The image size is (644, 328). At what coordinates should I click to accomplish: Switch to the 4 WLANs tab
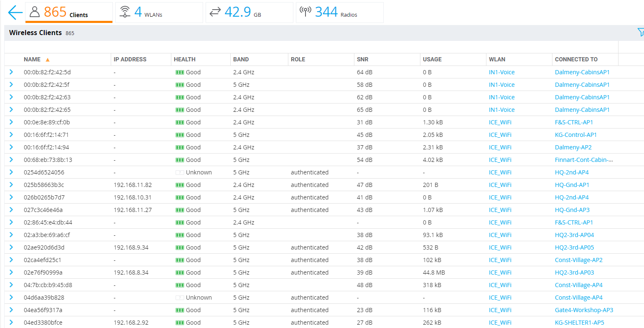tap(159, 13)
